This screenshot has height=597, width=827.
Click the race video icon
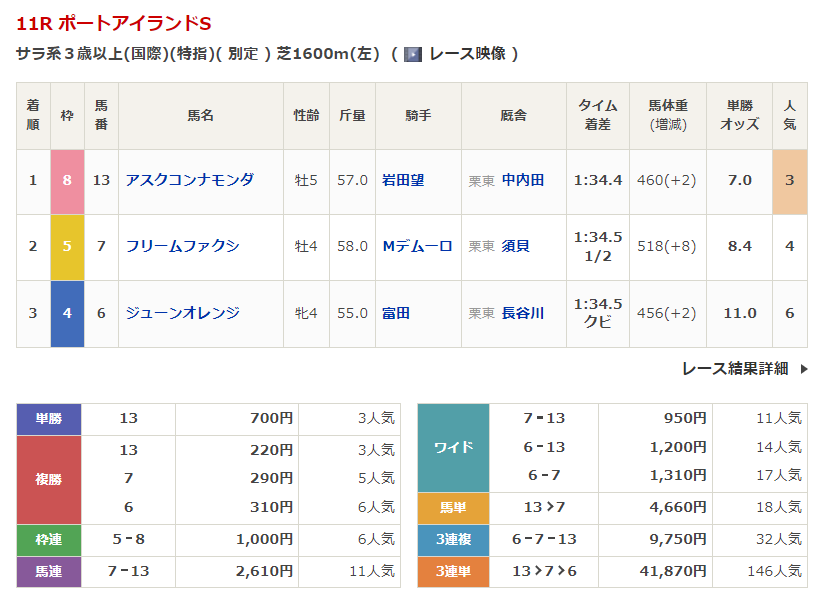pos(412,54)
